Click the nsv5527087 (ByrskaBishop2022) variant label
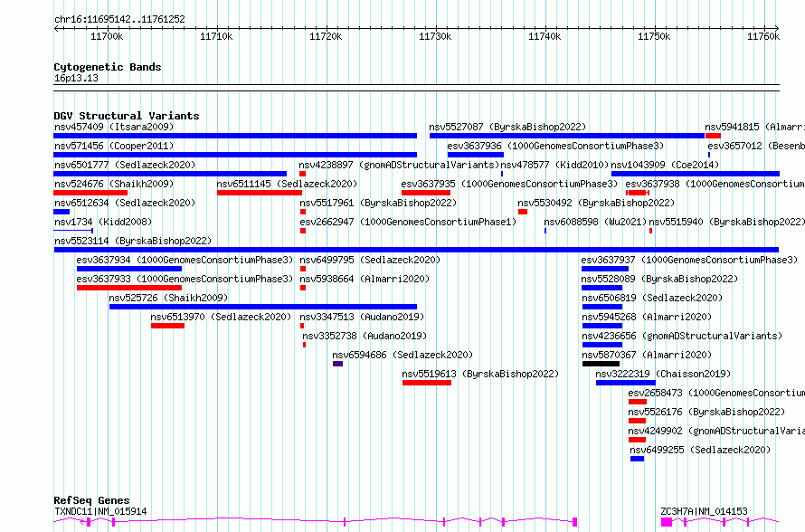The height and width of the screenshot is (532, 805). [x=507, y=127]
